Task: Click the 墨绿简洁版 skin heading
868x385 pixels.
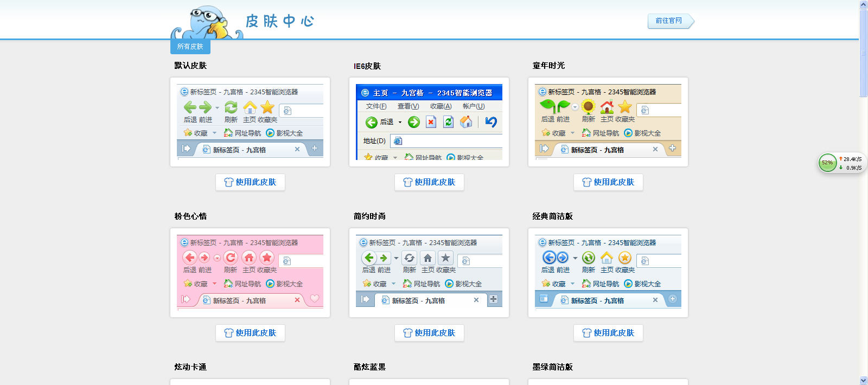Action: click(552, 367)
